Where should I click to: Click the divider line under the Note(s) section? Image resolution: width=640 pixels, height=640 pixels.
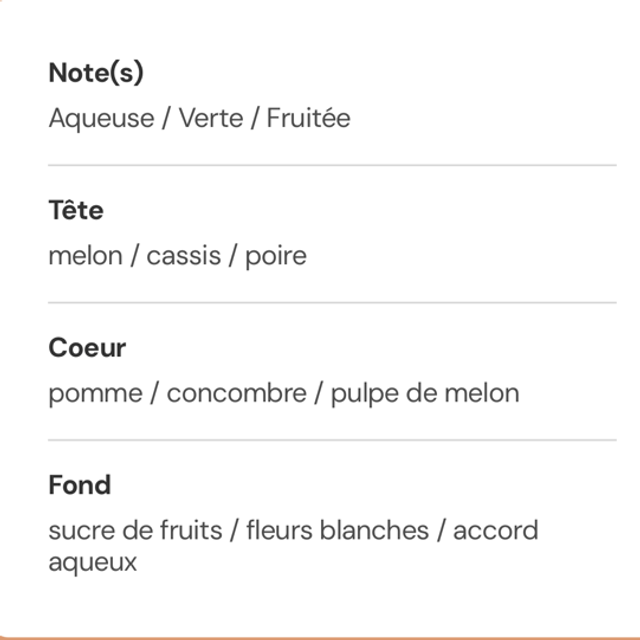(332, 165)
